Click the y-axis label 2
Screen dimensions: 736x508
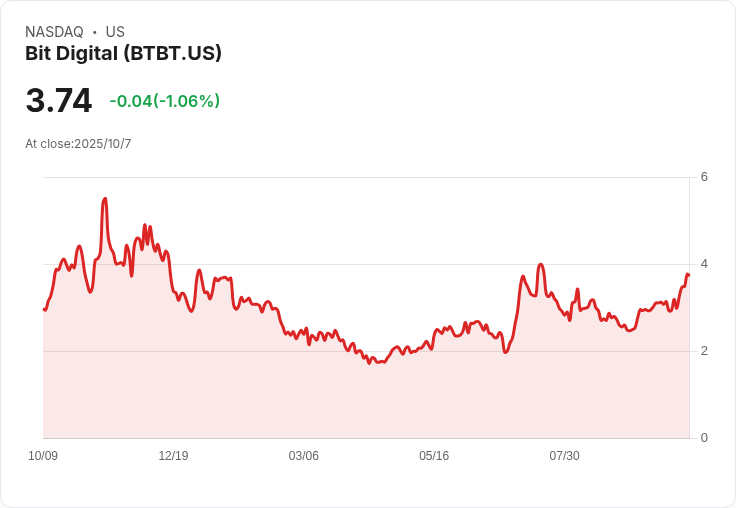(x=704, y=351)
